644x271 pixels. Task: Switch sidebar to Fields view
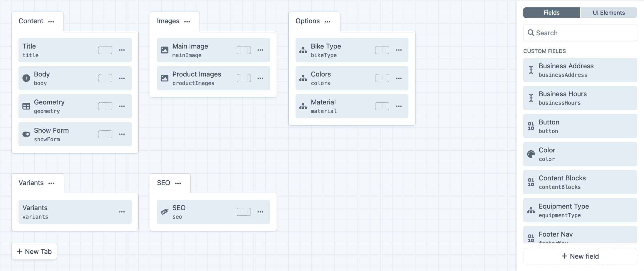[x=551, y=13]
